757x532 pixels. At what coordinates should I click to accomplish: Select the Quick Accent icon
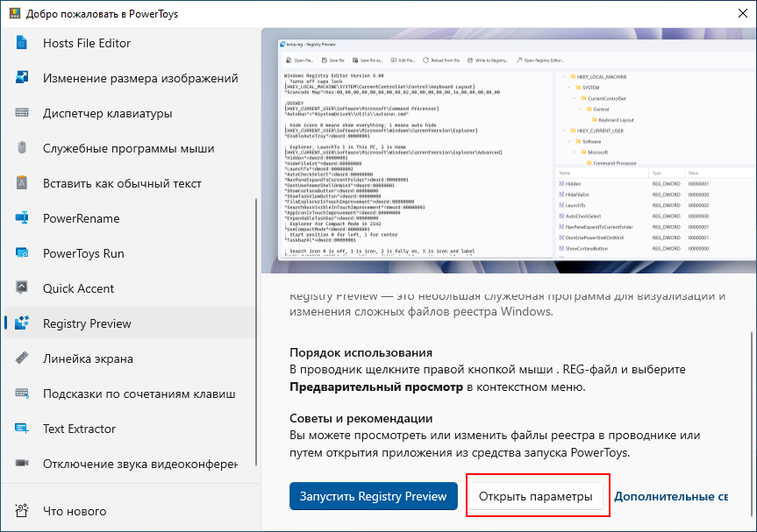tap(22, 288)
